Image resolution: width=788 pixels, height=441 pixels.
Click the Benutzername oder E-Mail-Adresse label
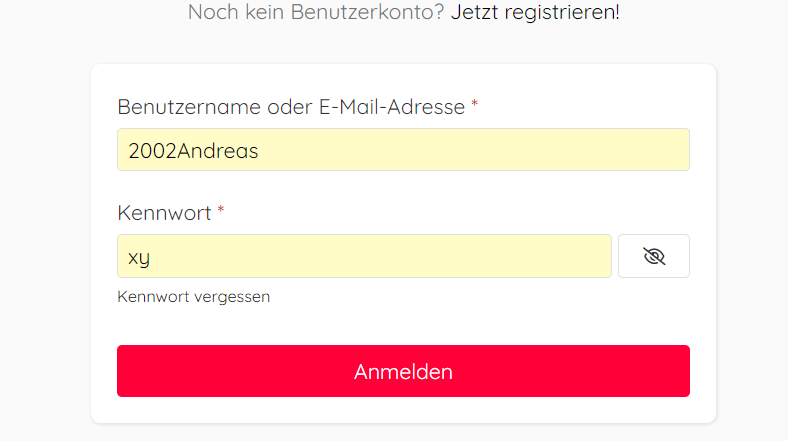(x=290, y=107)
